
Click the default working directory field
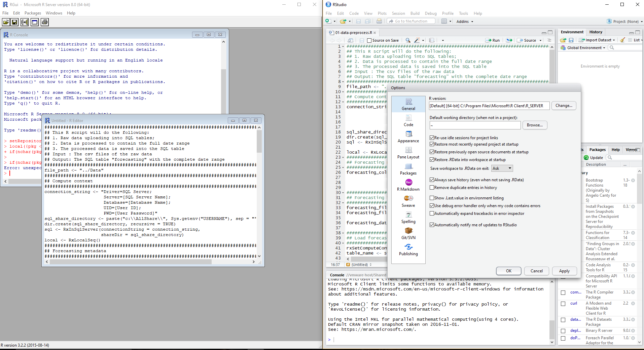click(475, 125)
